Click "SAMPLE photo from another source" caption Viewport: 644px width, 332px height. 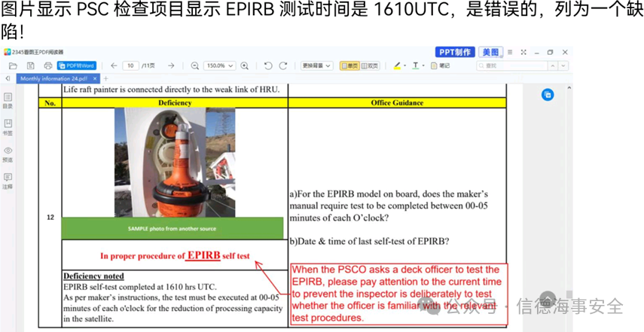tap(172, 229)
